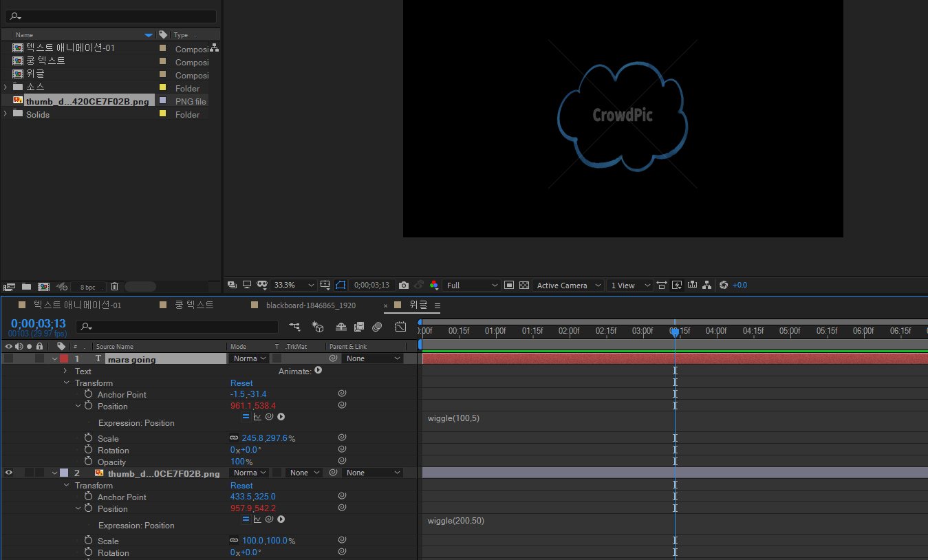Close the 위글 timeline tab
The image size is (928, 560).
coord(385,305)
